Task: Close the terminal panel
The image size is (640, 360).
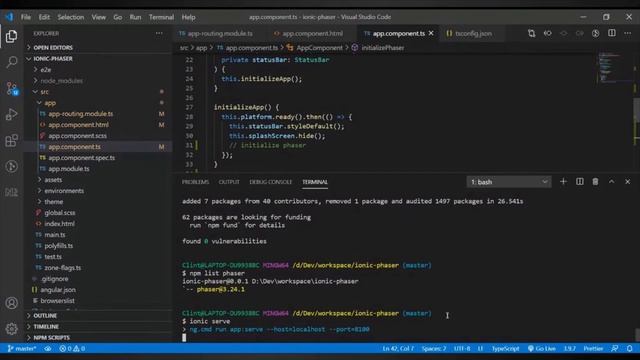Action: coord(627,182)
